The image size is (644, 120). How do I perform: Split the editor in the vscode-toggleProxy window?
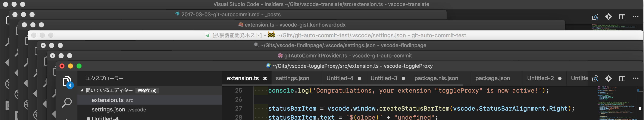coord(622,78)
